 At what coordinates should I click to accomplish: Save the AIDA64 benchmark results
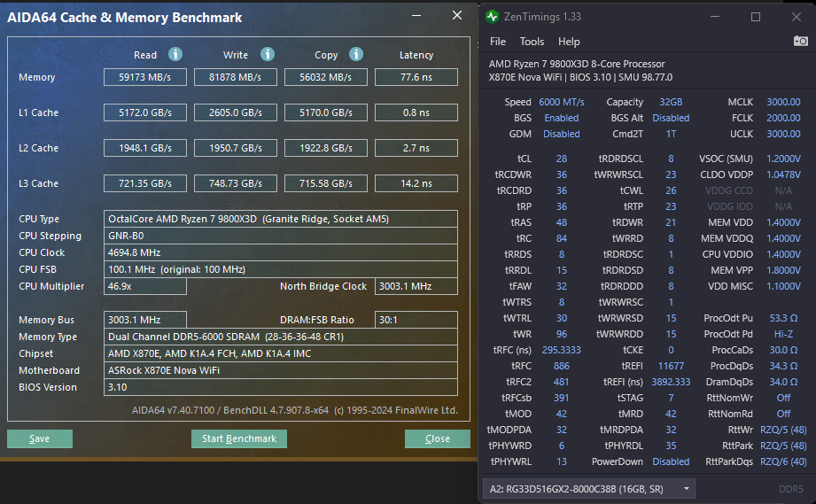click(39, 438)
